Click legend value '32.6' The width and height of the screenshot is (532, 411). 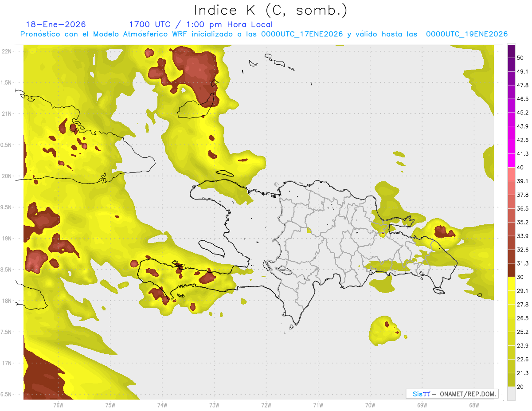coord(523,250)
